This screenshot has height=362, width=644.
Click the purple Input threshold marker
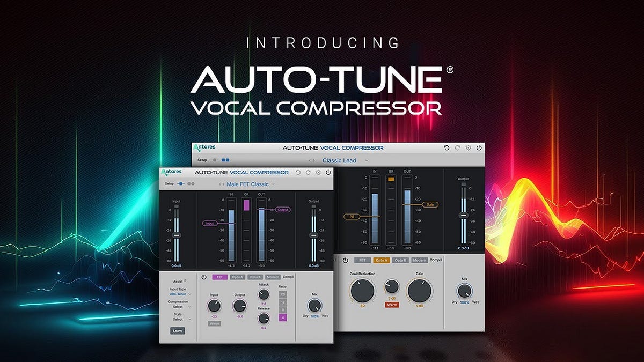tap(210, 223)
